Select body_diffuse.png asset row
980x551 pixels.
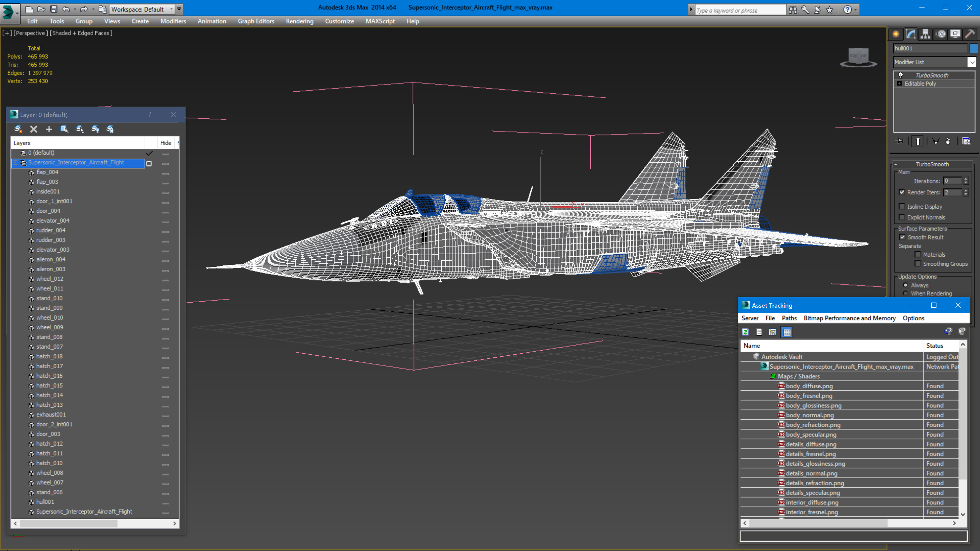(x=849, y=386)
